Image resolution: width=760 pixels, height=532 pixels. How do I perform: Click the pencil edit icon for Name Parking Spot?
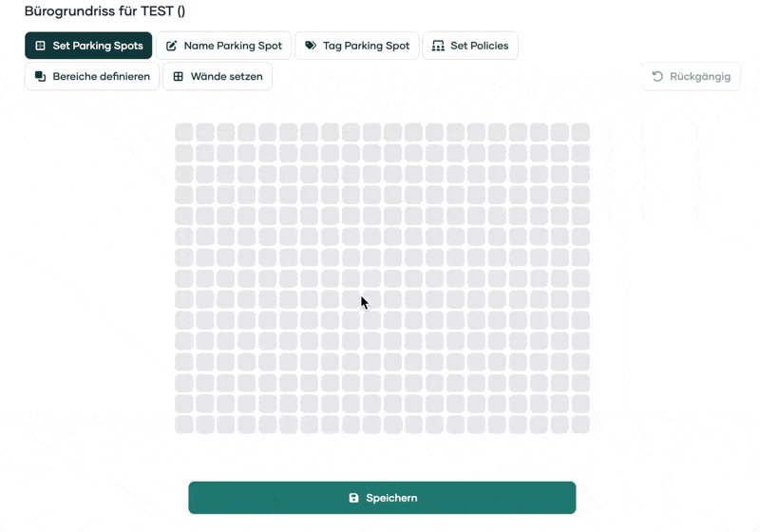coord(172,46)
